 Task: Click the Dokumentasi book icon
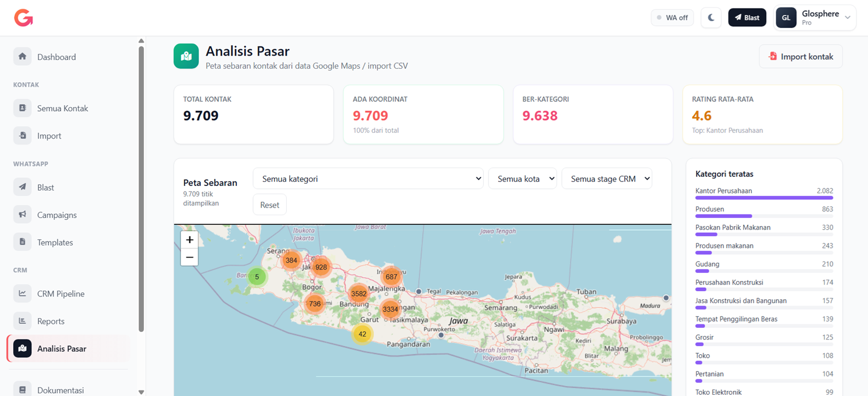tap(22, 390)
